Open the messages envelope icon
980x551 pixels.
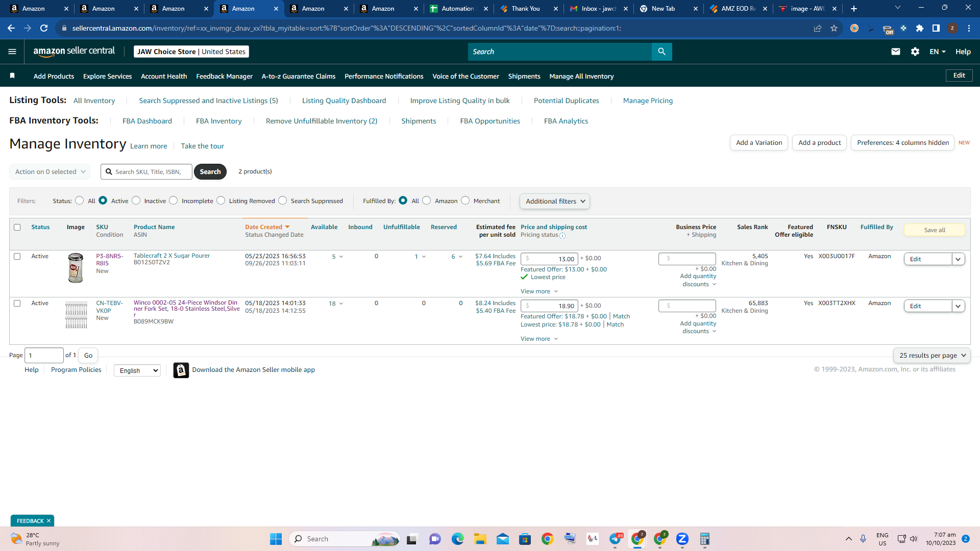click(896, 52)
